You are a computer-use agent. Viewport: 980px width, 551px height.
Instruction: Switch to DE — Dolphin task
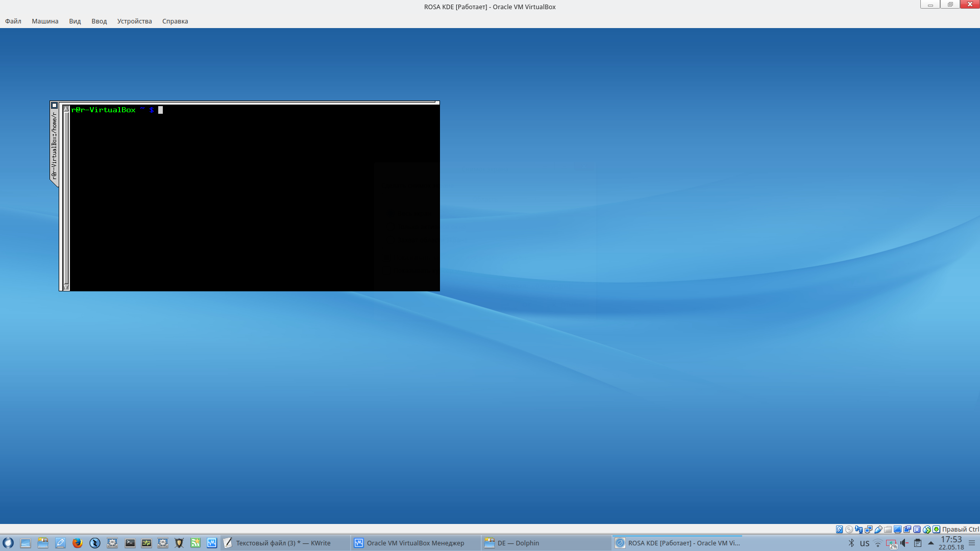518,543
